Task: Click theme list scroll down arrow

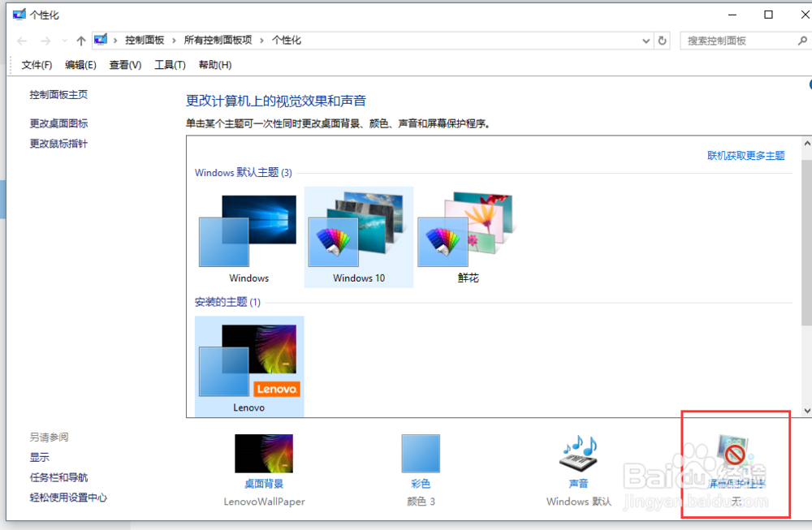Action: point(806,411)
